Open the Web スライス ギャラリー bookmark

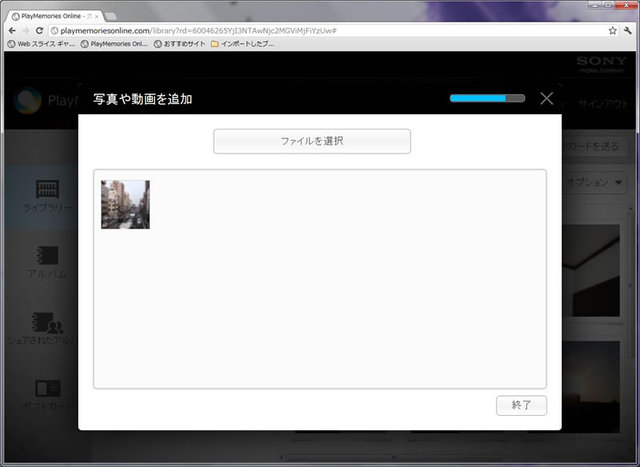41,44
